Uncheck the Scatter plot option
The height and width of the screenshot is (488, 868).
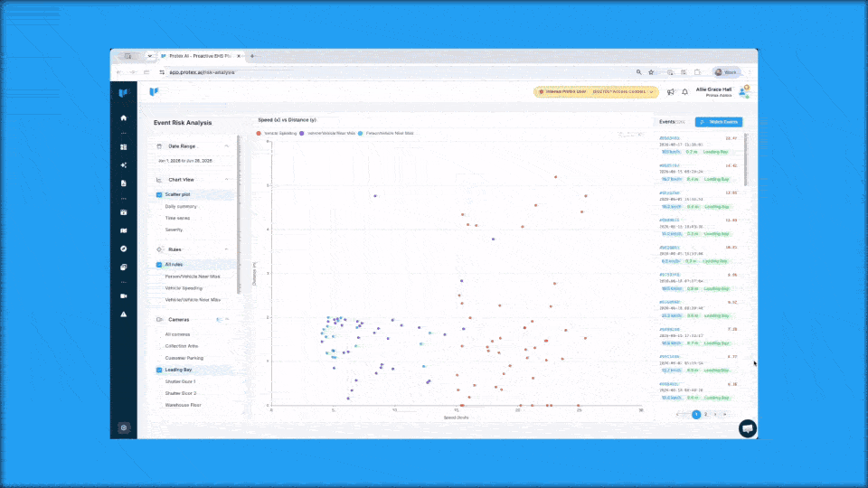159,195
